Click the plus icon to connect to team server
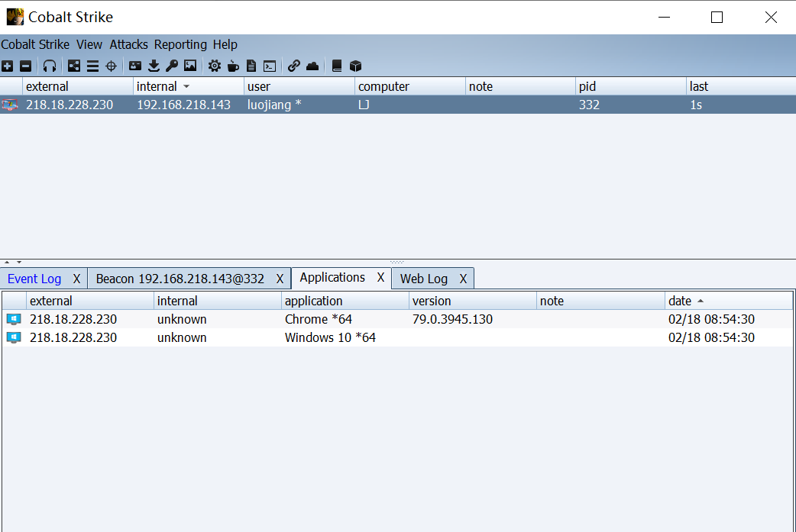The width and height of the screenshot is (796, 532). [8, 66]
